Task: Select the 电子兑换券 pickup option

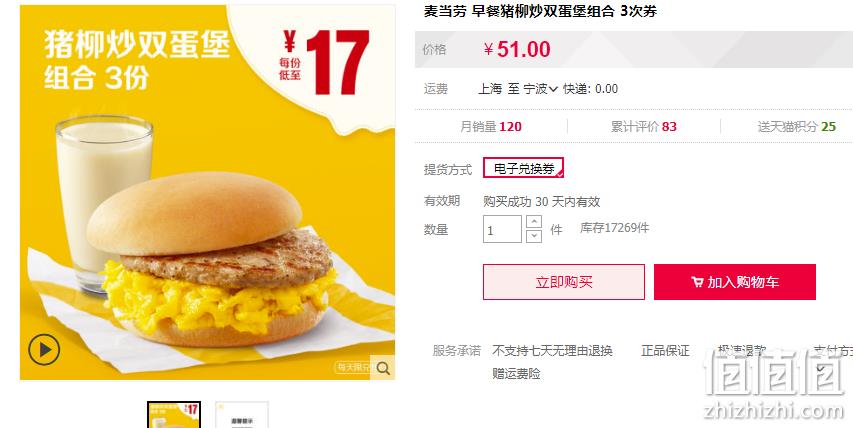Action: click(x=523, y=169)
